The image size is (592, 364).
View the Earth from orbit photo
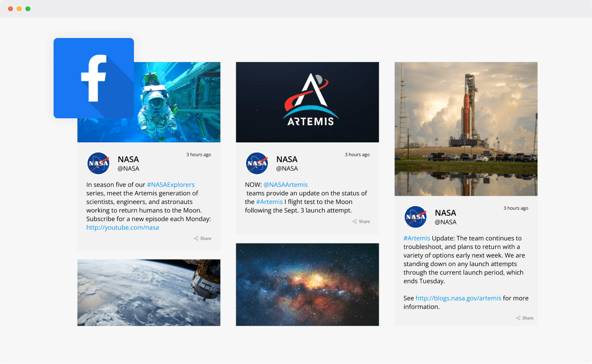(148, 292)
